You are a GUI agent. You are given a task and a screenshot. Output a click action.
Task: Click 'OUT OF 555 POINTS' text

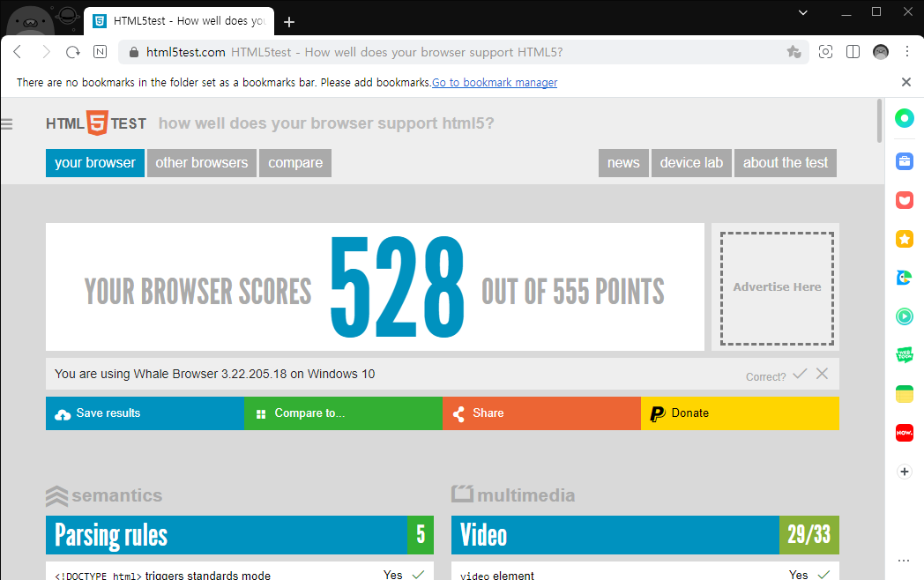click(573, 291)
